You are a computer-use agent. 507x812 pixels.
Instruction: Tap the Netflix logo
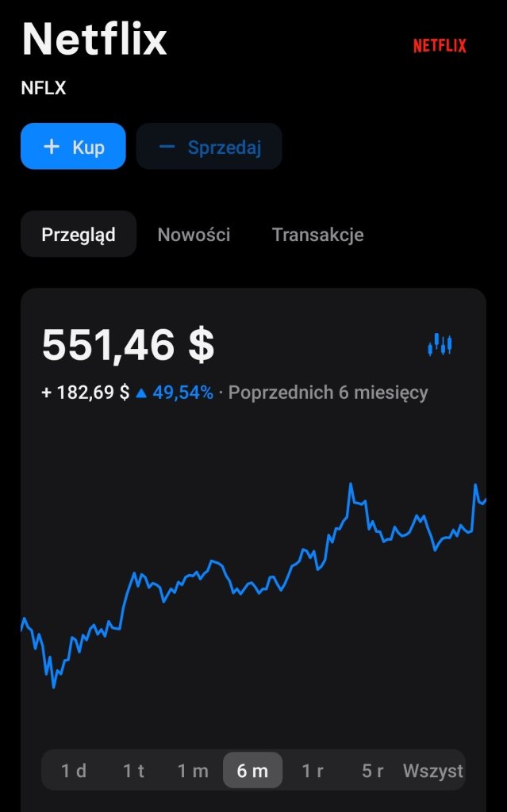440,46
